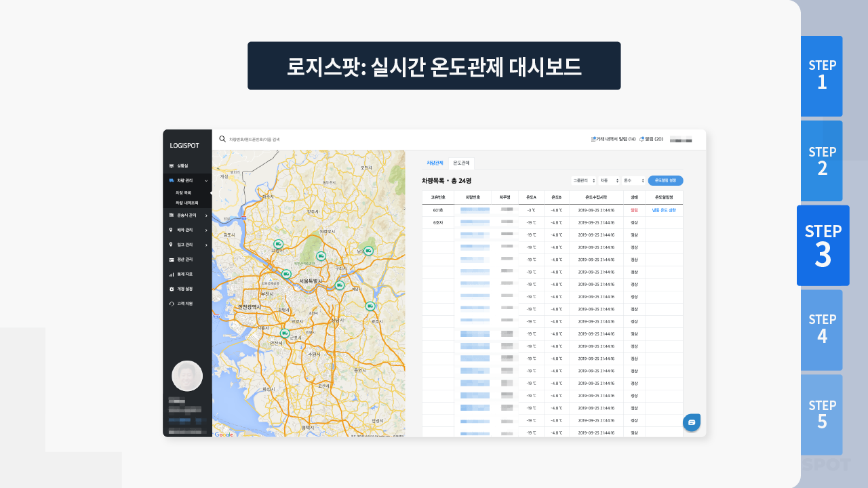Open 계정 설정 gear icon
Viewport: 868px width, 488px height.
coord(172,289)
